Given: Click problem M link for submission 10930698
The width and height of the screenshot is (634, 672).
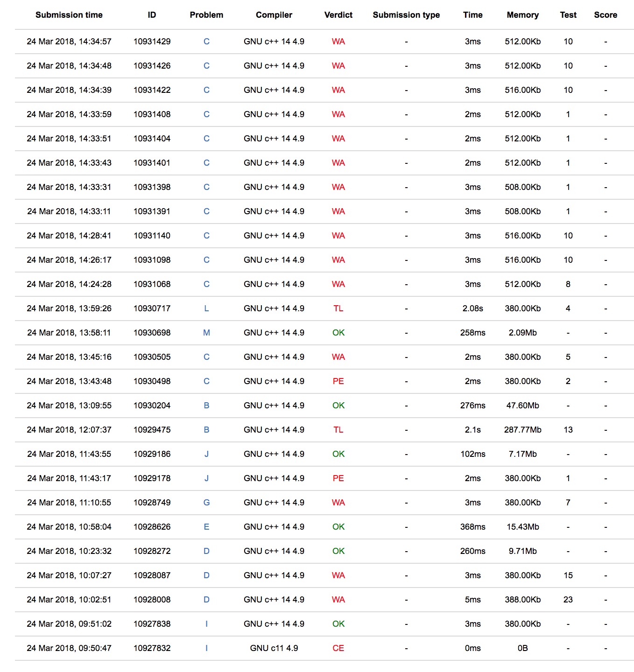Looking at the screenshot, I should [206, 333].
